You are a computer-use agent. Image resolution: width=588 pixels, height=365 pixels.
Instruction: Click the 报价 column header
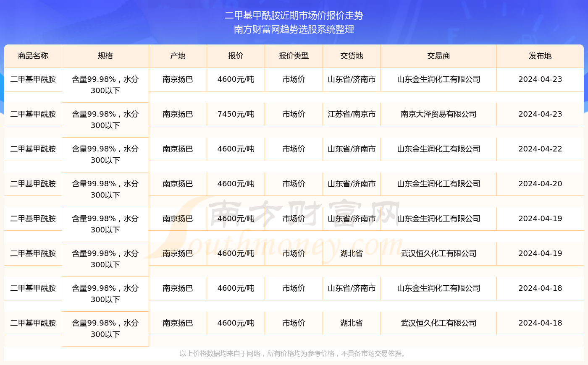pyautogui.click(x=236, y=56)
